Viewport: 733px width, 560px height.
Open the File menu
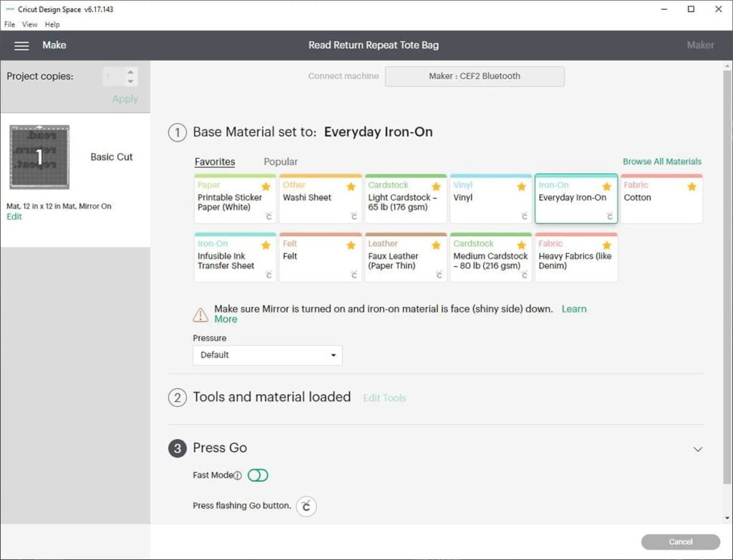[9, 24]
